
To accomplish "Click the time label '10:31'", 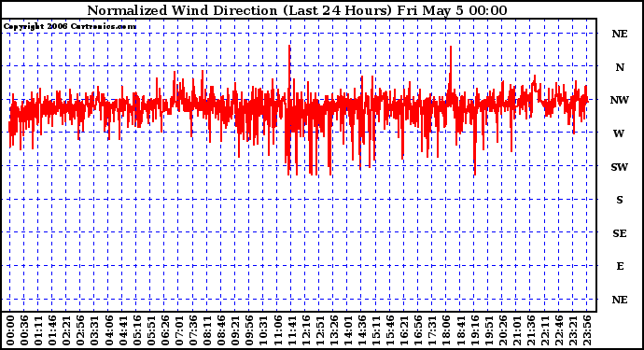I will 263,330.
